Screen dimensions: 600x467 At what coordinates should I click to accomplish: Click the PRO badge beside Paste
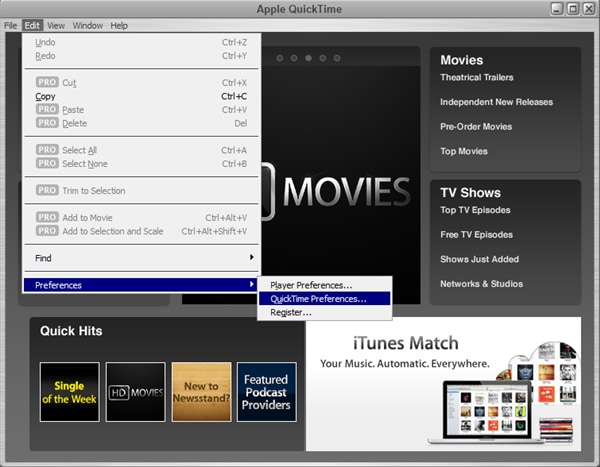pyautogui.click(x=47, y=109)
